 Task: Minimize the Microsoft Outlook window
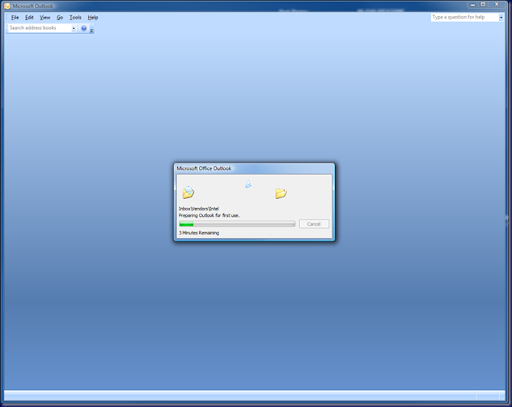point(473,5)
